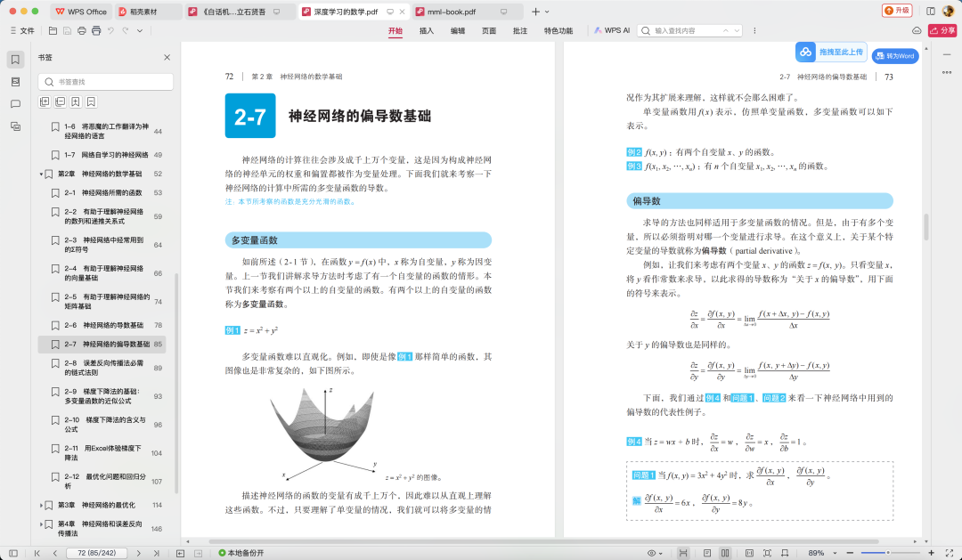The width and height of the screenshot is (962, 560).
Task: Toggle continuous scrolling mode icon
Action: pyautogui.click(x=683, y=553)
